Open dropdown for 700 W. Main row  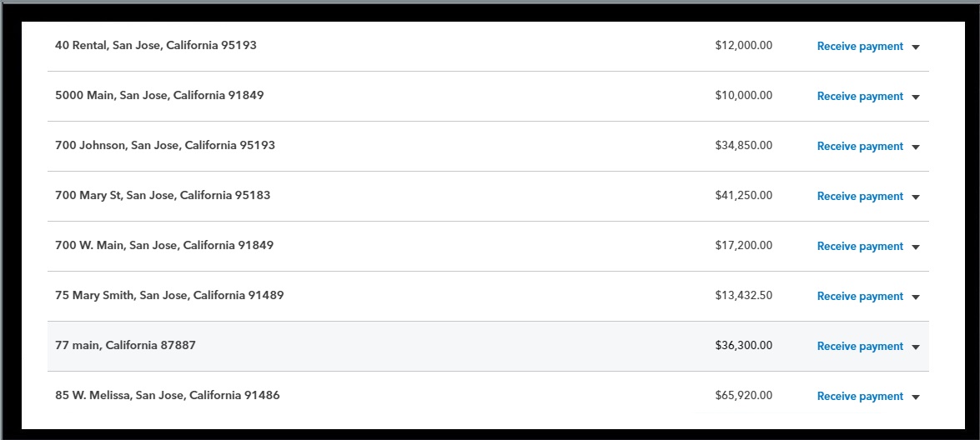pyautogui.click(x=915, y=247)
